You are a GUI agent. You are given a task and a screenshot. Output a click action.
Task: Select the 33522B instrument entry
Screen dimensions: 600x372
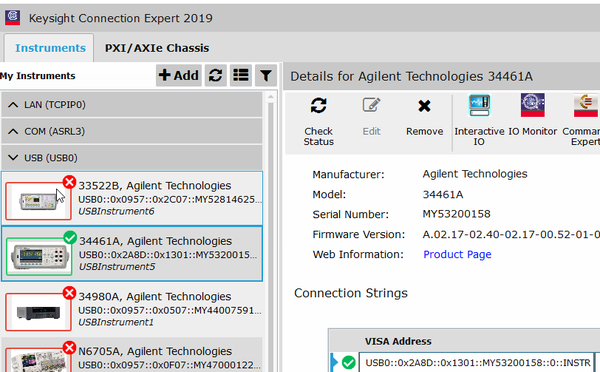point(132,198)
